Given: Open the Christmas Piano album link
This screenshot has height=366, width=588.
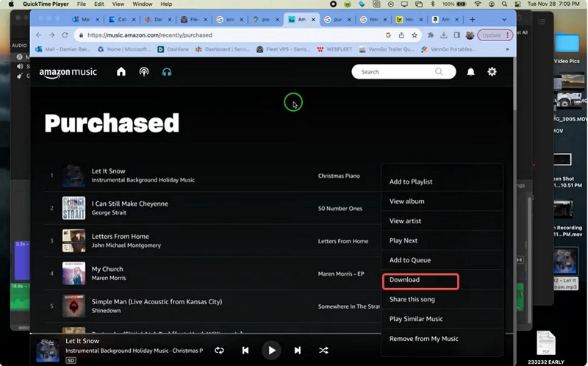Looking at the screenshot, I should 339,176.
